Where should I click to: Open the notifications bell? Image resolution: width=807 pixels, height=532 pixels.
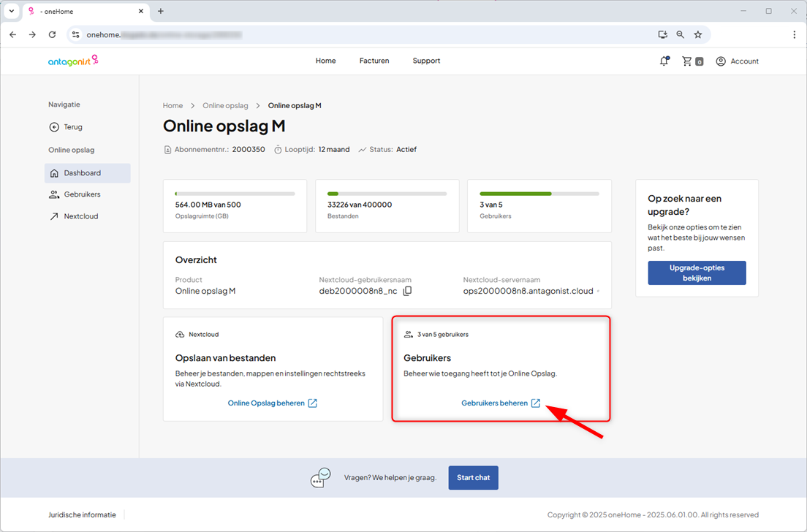point(664,61)
